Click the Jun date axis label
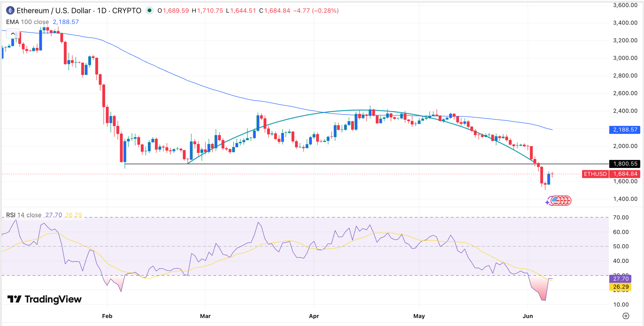This screenshot has height=326, width=644. 528,316
